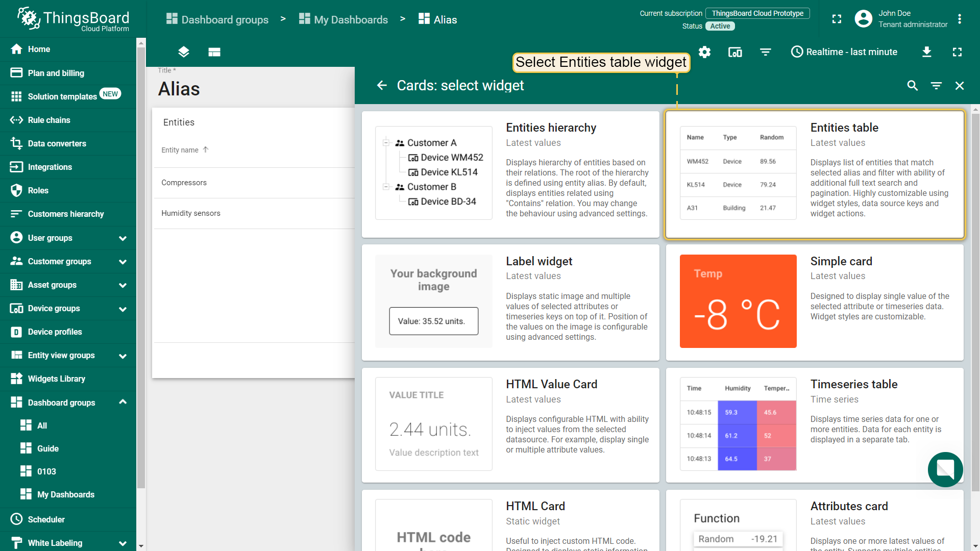Click the Active status badge
This screenshot has height=551, width=980.
coord(720,26)
